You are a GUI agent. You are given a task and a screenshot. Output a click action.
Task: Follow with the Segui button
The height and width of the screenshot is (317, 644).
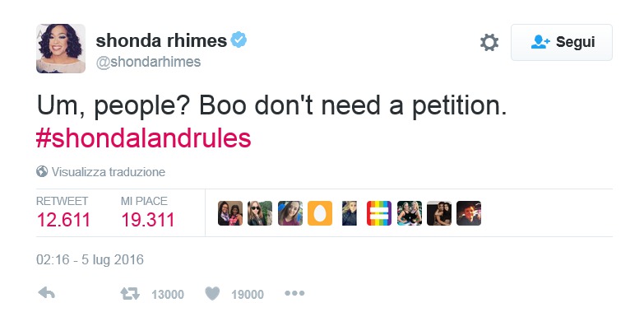click(562, 42)
